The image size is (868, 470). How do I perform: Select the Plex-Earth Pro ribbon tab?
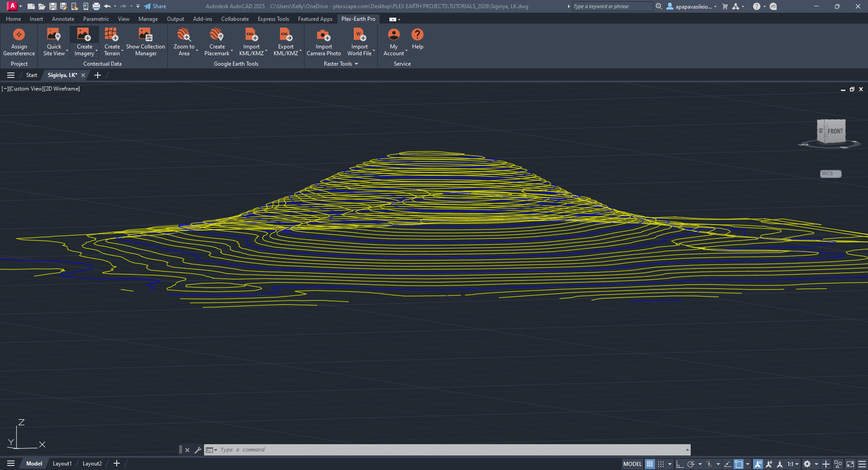(358, 19)
